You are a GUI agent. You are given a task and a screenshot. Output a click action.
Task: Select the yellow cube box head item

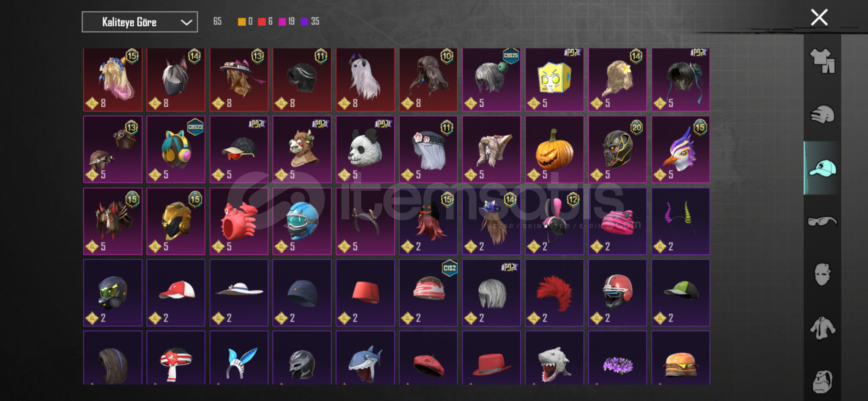coord(554,79)
